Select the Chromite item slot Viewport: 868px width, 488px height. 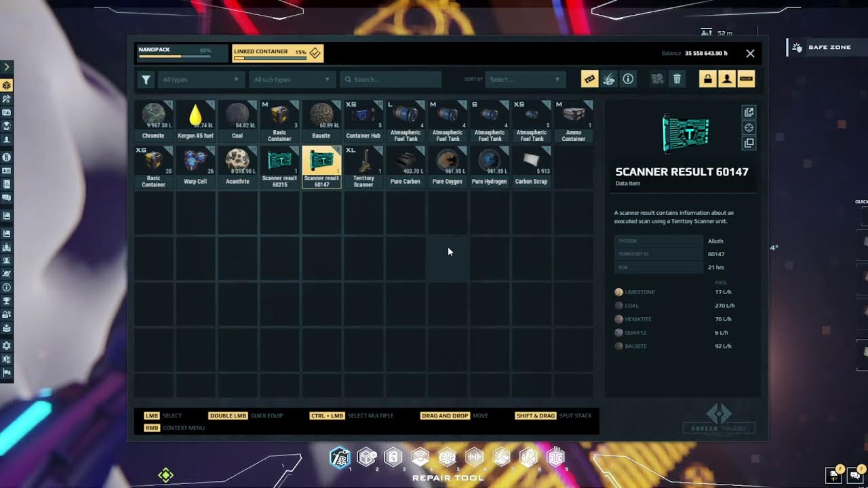[153, 121]
